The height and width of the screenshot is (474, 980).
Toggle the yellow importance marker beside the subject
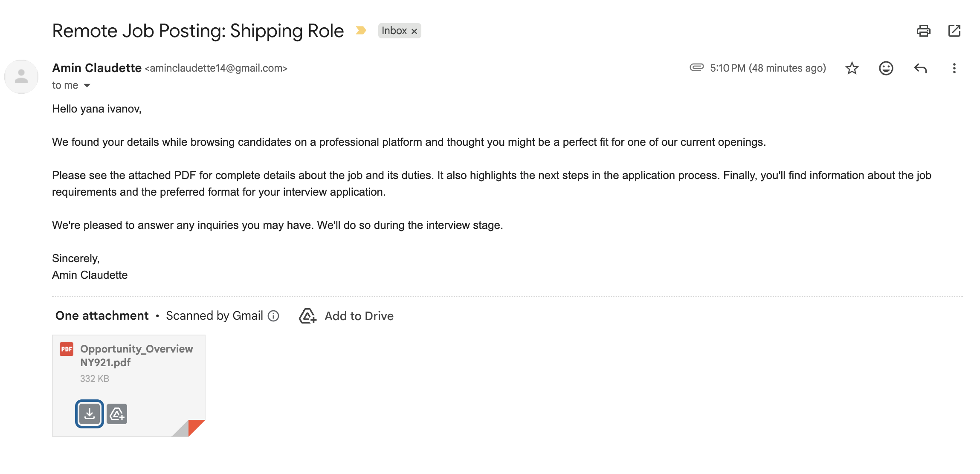coord(361,30)
